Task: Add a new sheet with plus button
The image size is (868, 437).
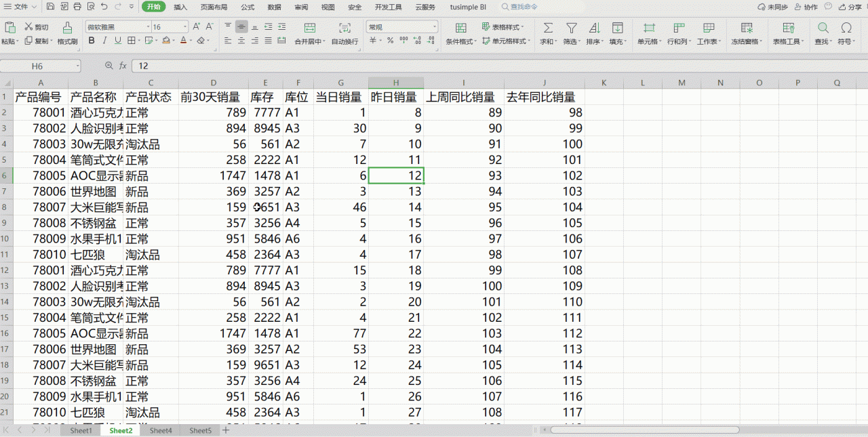Action: click(x=226, y=430)
